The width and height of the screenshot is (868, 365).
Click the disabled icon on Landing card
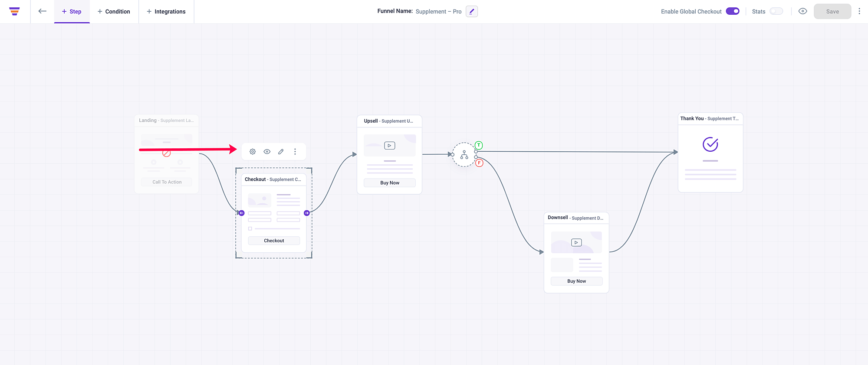point(167,153)
